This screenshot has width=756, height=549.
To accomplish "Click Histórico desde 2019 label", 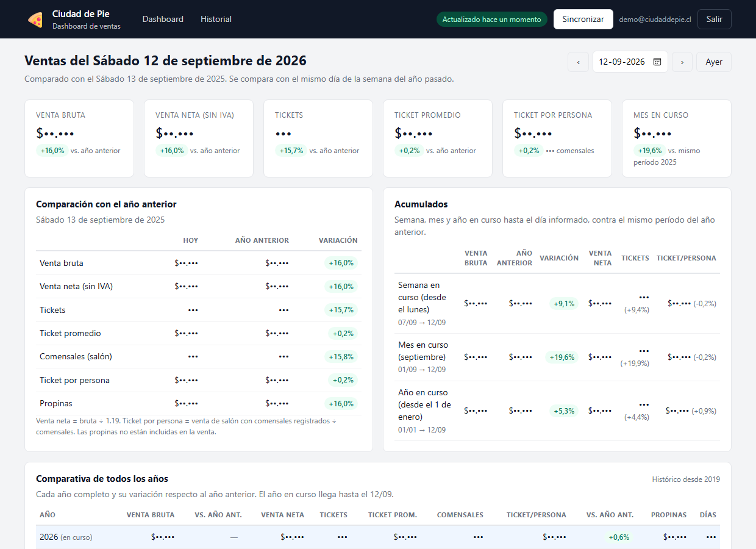I will tap(686, 479).
